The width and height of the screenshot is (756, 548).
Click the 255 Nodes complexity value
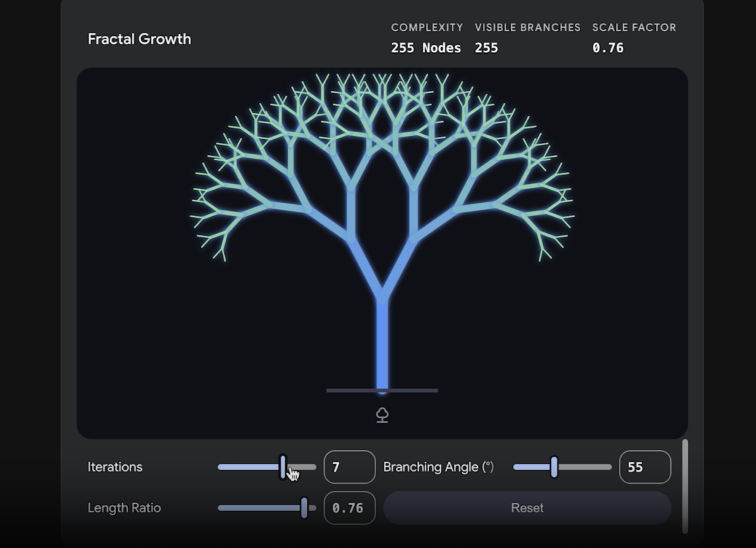425,48
